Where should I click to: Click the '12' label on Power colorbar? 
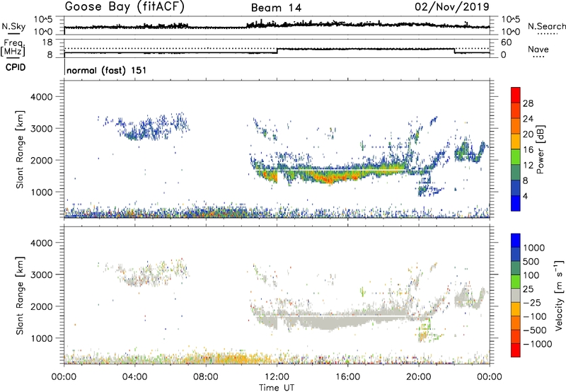pos(528,166)
